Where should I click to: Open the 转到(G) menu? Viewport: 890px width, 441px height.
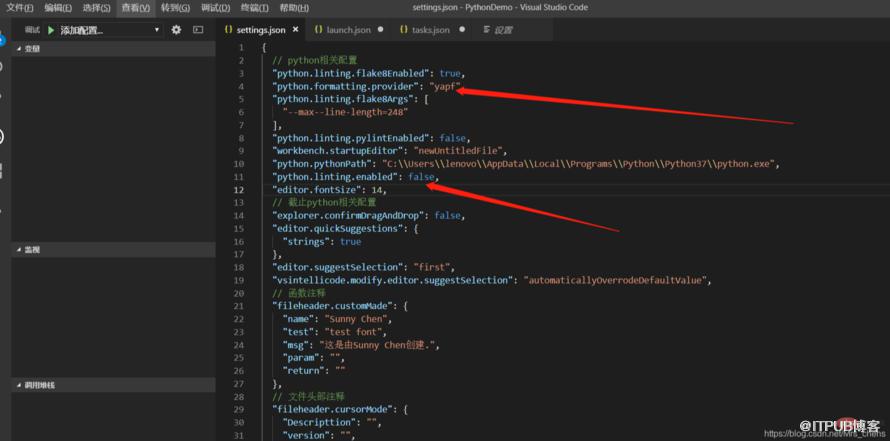(x=175, y=8)
